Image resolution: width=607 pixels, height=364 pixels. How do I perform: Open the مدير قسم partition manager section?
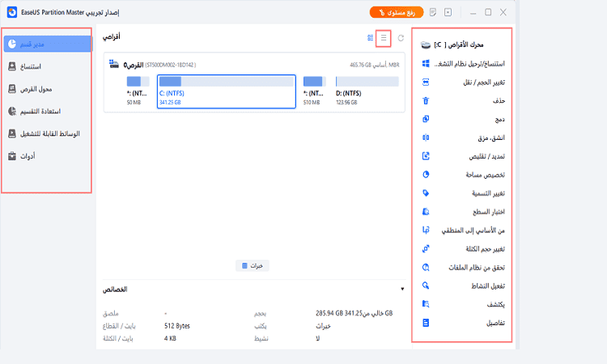click(x=48, y=44)
